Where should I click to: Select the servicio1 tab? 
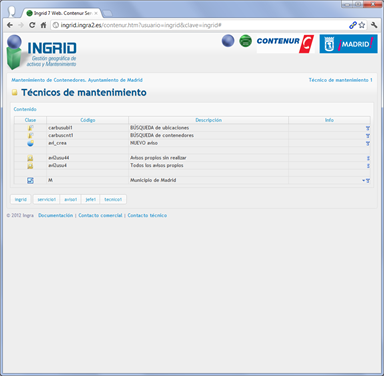point(46,199)
